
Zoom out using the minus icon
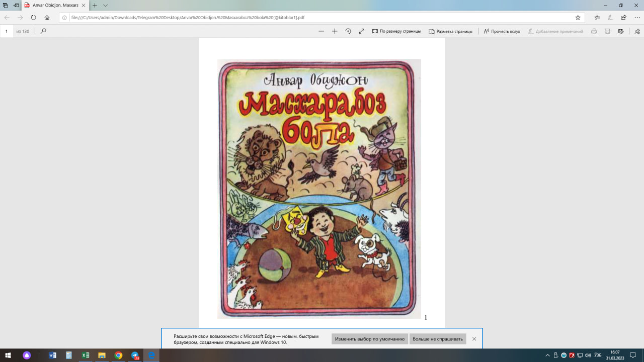(321, 31)
